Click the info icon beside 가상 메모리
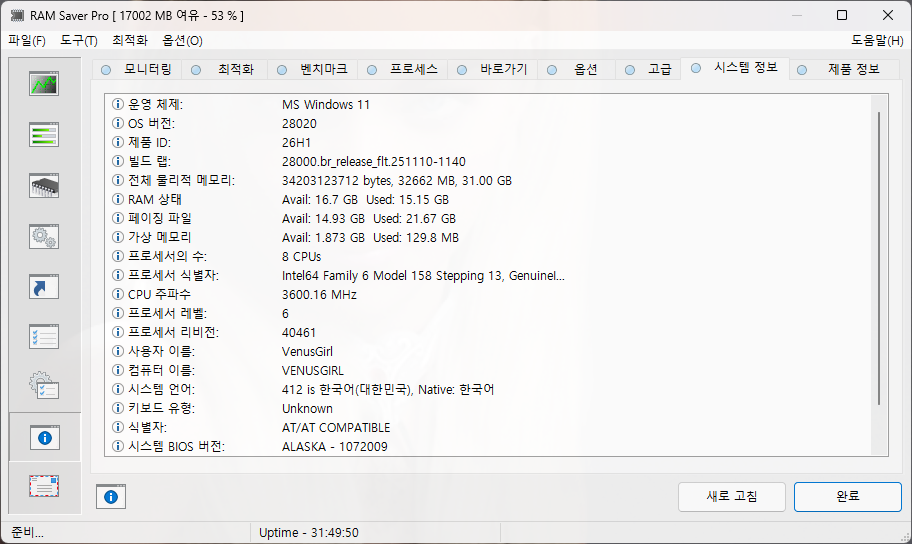912x544 pixels. pos(117,237)
